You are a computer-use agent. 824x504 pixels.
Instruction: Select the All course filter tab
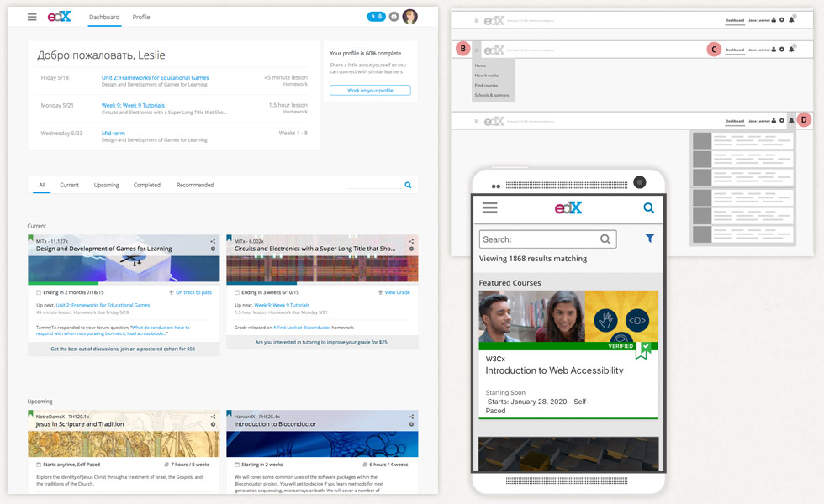click(x=42, y=185)
